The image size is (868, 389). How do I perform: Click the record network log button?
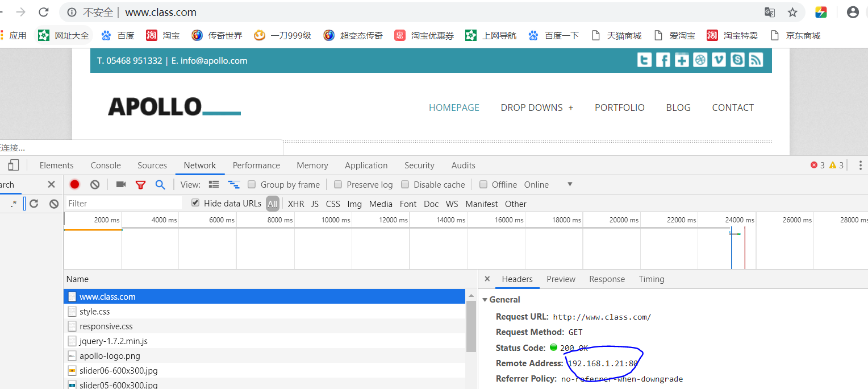tap(74, 184)
